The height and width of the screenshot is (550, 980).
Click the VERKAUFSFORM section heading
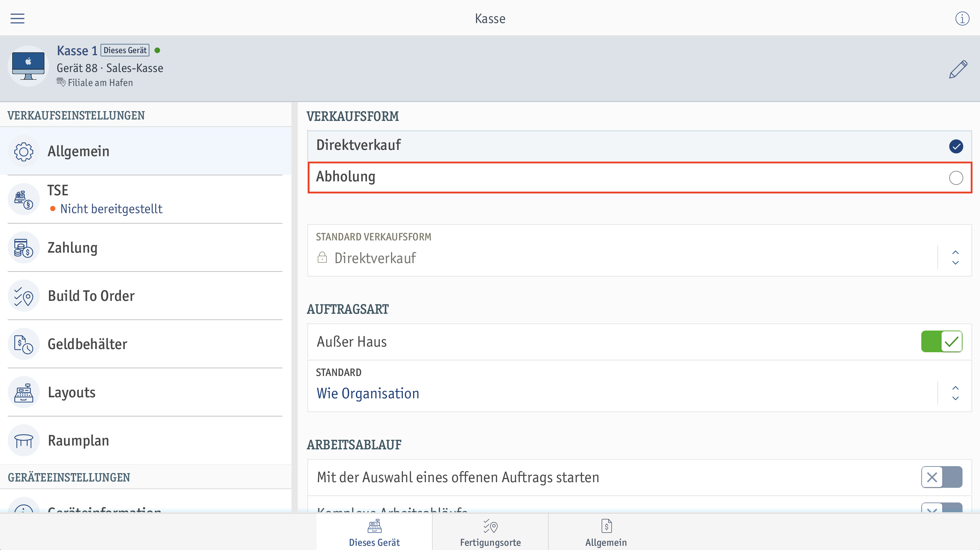pyautogui.click(x=353, y=116)
